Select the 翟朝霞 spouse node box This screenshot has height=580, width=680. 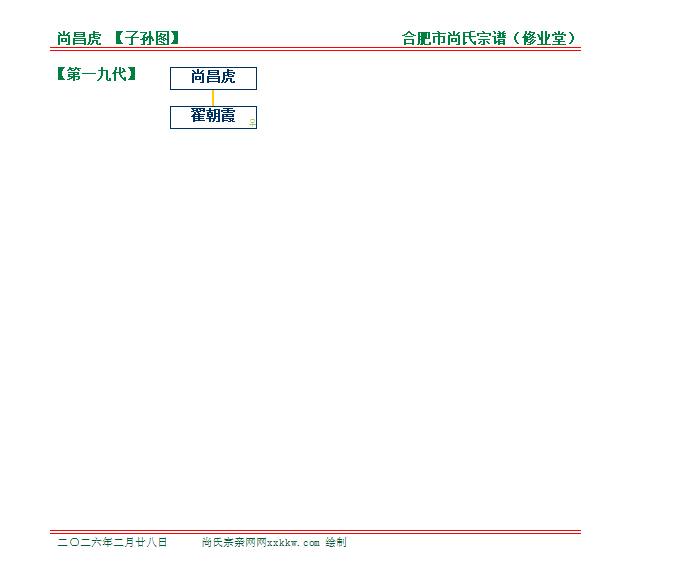click(x=213, y=117)
